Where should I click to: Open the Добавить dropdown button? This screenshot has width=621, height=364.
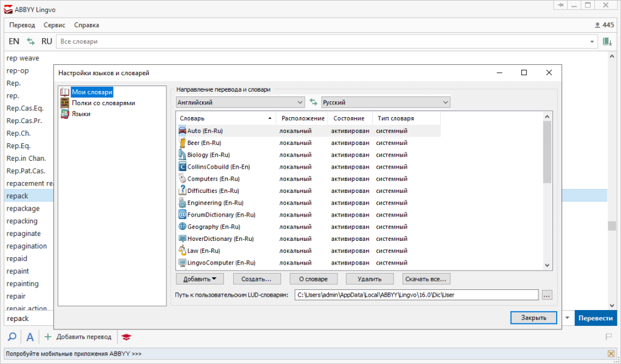pyautogui.click(x=200, y=279)
